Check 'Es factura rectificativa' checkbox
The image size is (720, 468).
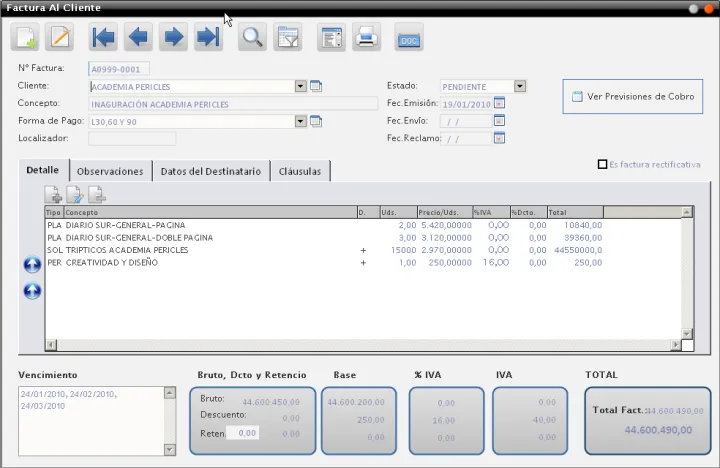point(602,164)
